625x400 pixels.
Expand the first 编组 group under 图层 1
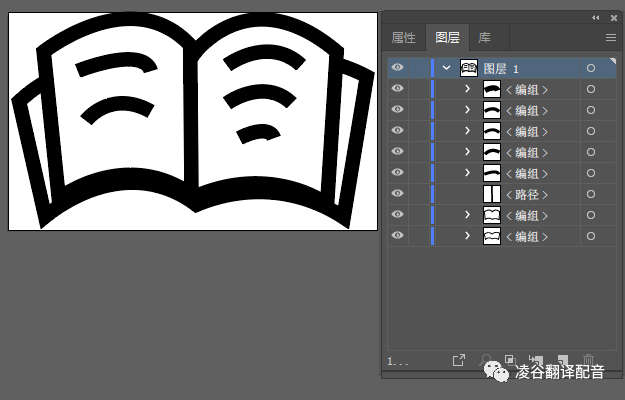click(x=467, y=89)
